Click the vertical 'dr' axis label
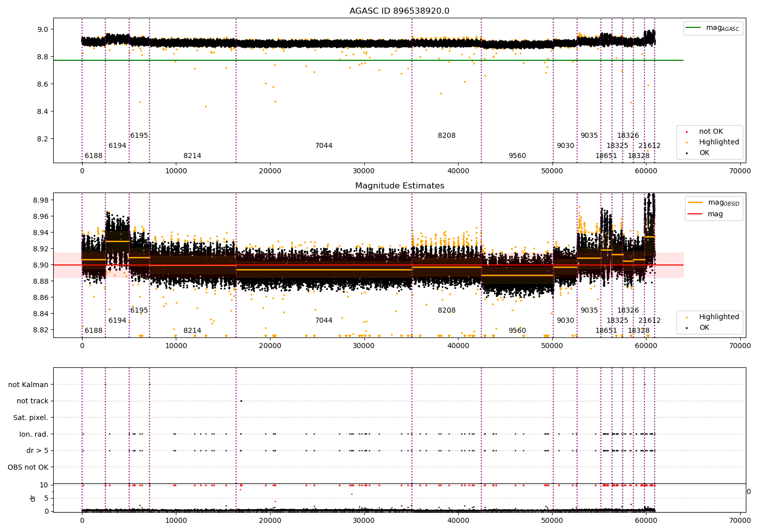The width and height of the screenshot is (760, 532). [x=33, y=498]
